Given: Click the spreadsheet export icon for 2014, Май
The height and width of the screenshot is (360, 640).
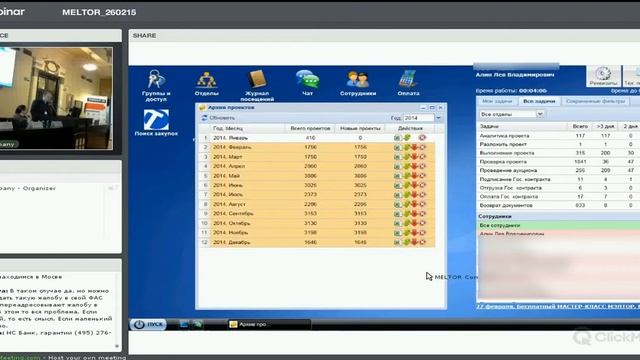Looking at the screenshot, I should (397, 176).
